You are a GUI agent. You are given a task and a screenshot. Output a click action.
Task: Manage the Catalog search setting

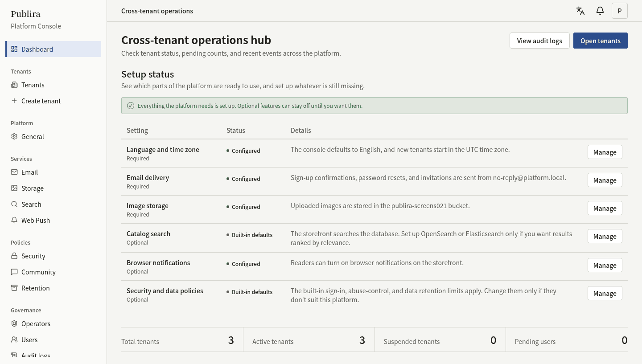[605, 236]
